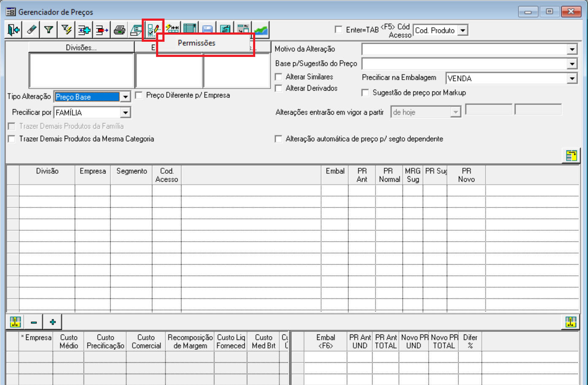The height and width of the screenshot is (385, 588).
Task: Click the Divisões list box
Action: tap(81, 70)
